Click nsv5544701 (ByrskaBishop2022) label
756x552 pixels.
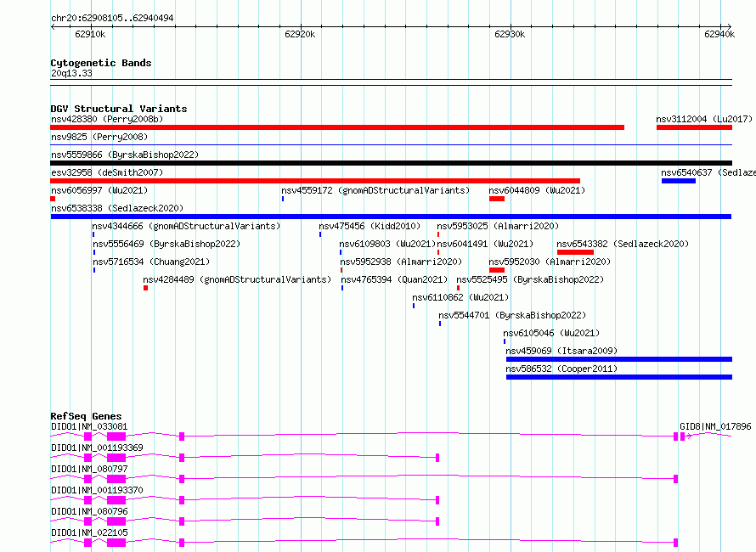(x=512, y=315)
